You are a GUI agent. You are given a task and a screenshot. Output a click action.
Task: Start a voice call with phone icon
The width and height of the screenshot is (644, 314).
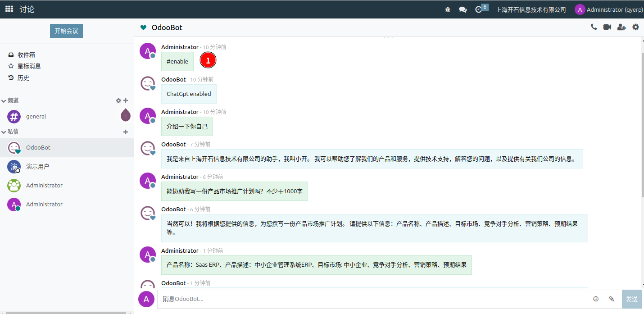pos(594,27)
